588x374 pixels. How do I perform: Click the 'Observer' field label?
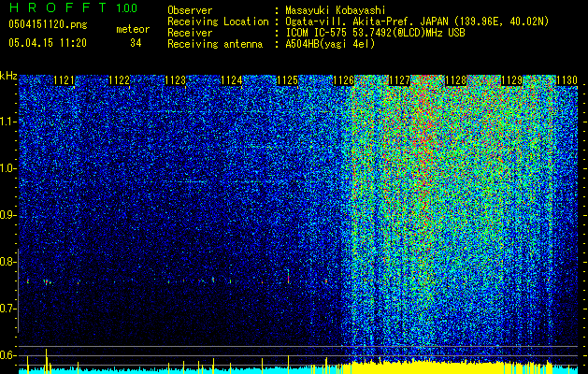pos(190,10)
